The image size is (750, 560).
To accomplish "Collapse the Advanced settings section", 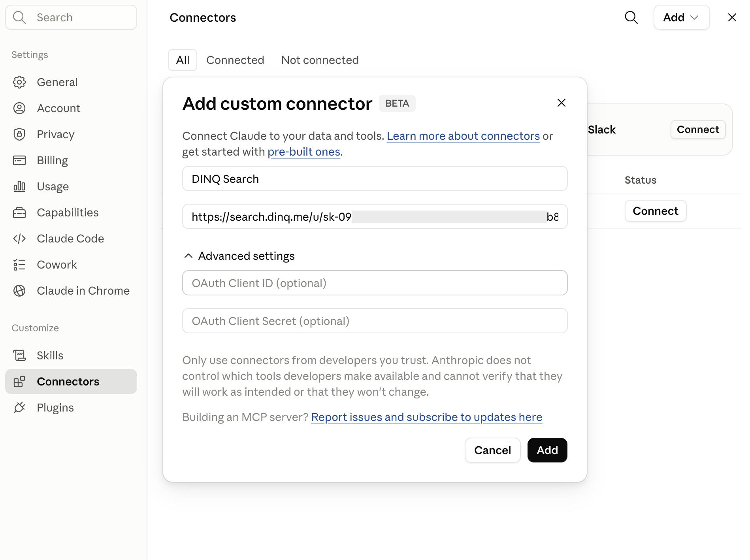I will click(x=239, y=256).
